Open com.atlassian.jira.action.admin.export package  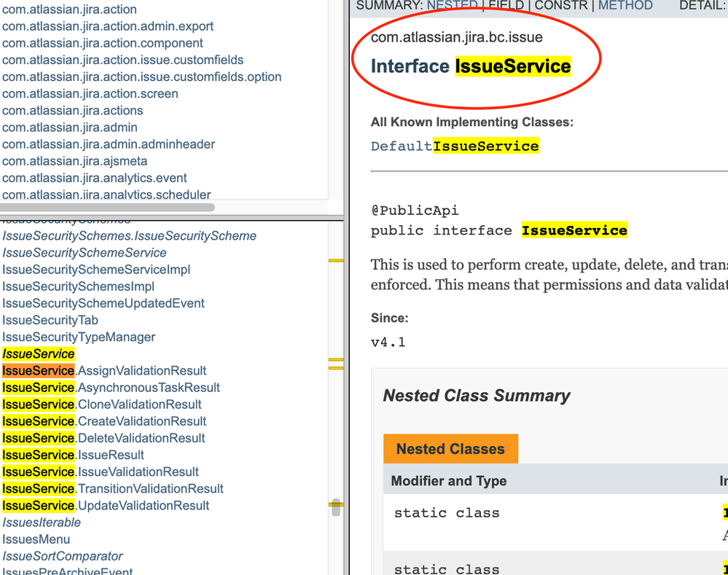[108, 26]
